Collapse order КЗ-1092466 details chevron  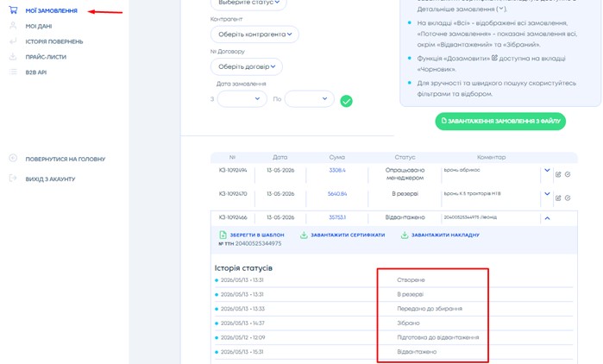[x=547, y=218]
